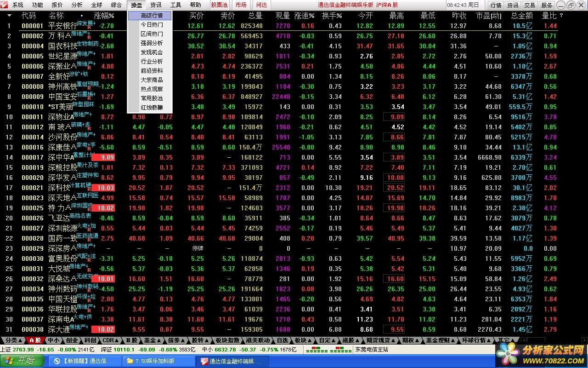588x368 pixels.
Task: Expand the 债券▲ bottom tab menu
Action: (x=177, y=340)
